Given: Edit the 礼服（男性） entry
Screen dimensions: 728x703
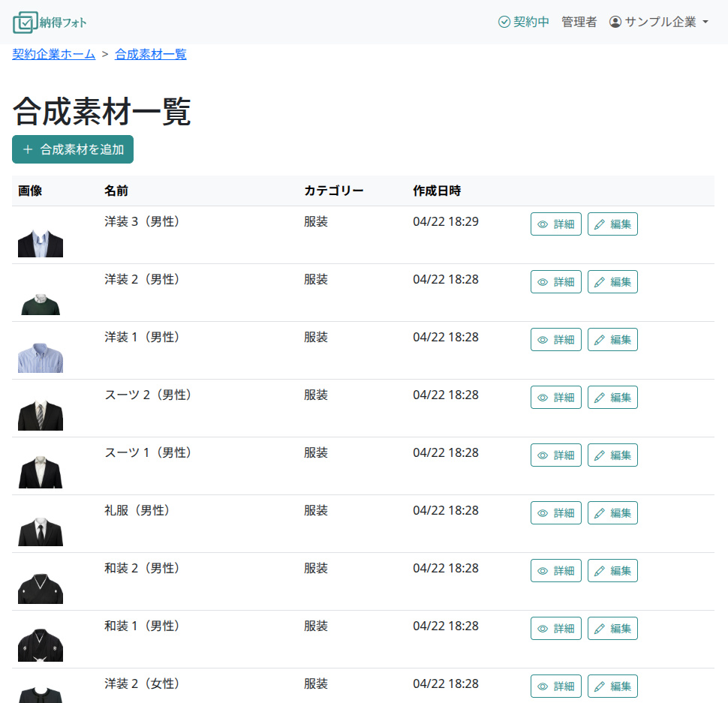Looking at the screenshot, I should tap(612, 512).
